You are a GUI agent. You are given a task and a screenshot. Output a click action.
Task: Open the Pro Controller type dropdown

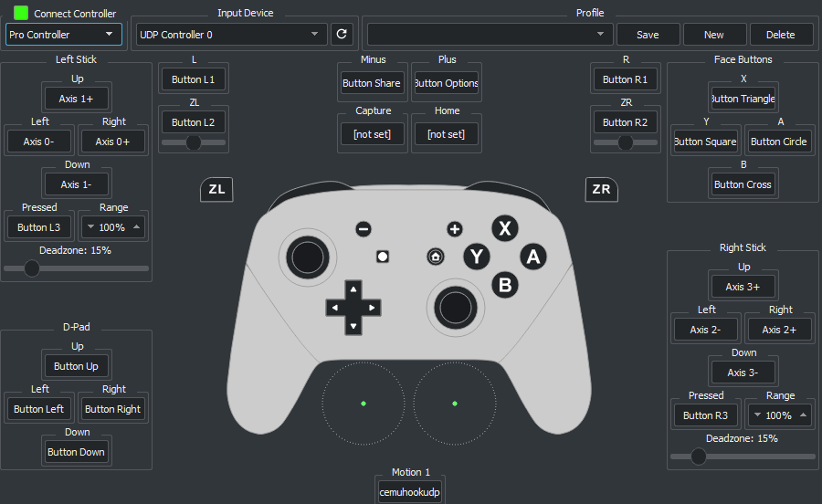[x=63, y=34]
